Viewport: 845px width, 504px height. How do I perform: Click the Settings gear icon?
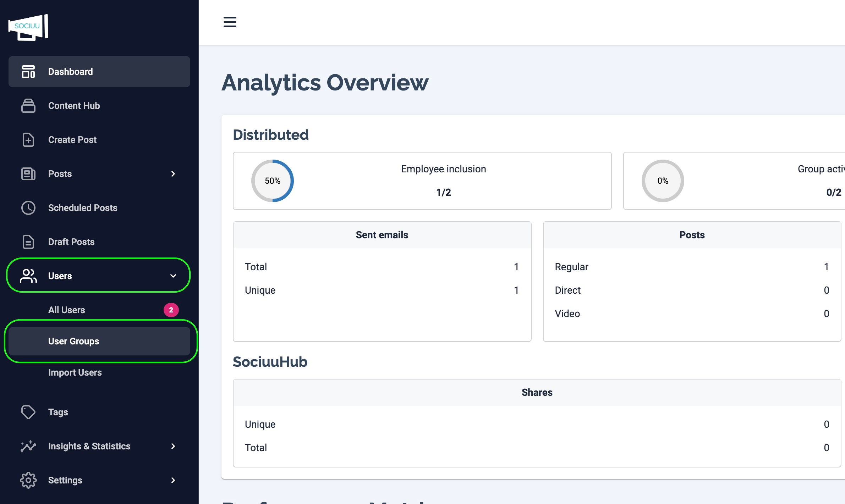[x=28, y=480]
